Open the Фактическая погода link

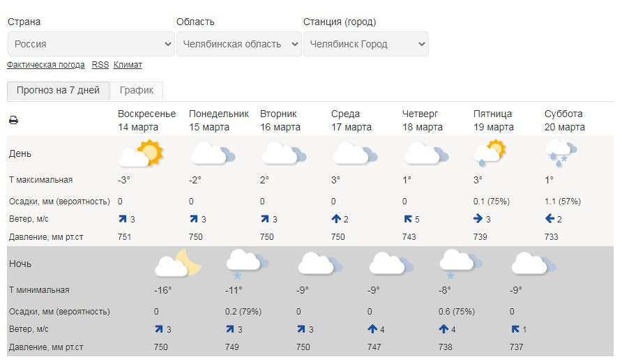pyautogui.click(x=45, y=65)
